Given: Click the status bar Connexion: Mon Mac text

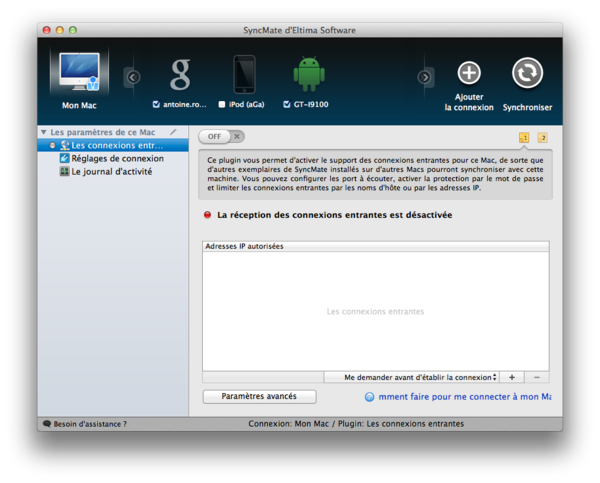Looking at the screenshot, I should [356, 424].
